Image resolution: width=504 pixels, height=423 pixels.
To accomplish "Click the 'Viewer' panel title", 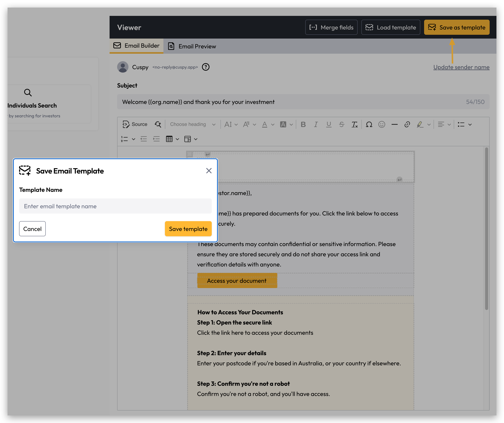I will 129,27.
